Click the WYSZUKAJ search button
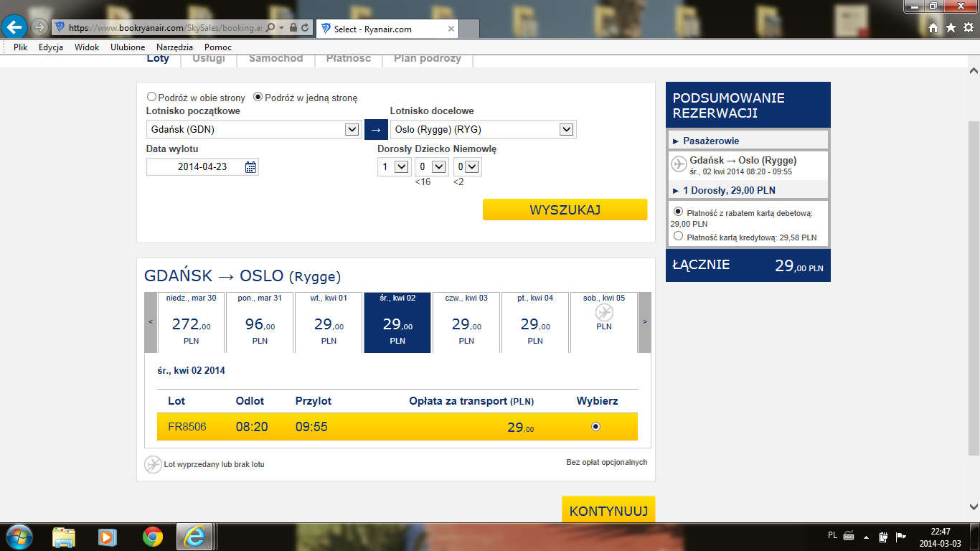Viewport: 980px width, 551px height. point(565,209)
